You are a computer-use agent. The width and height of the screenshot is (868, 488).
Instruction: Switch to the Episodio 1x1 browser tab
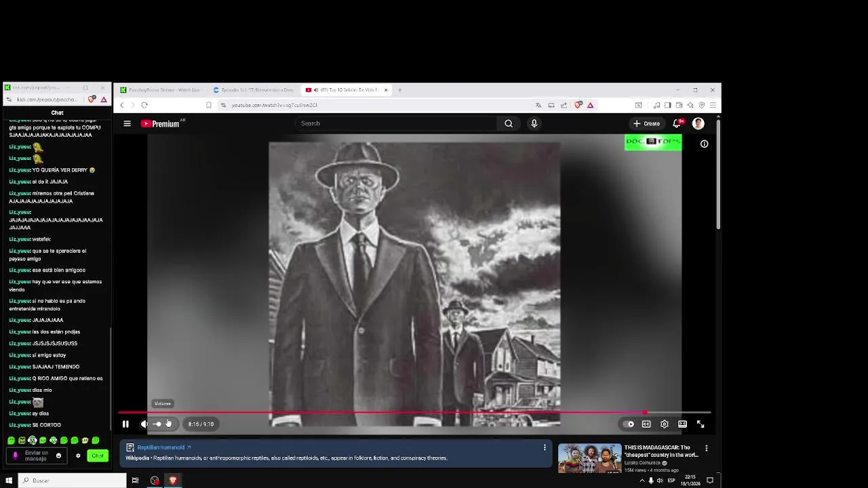point(254,90)
